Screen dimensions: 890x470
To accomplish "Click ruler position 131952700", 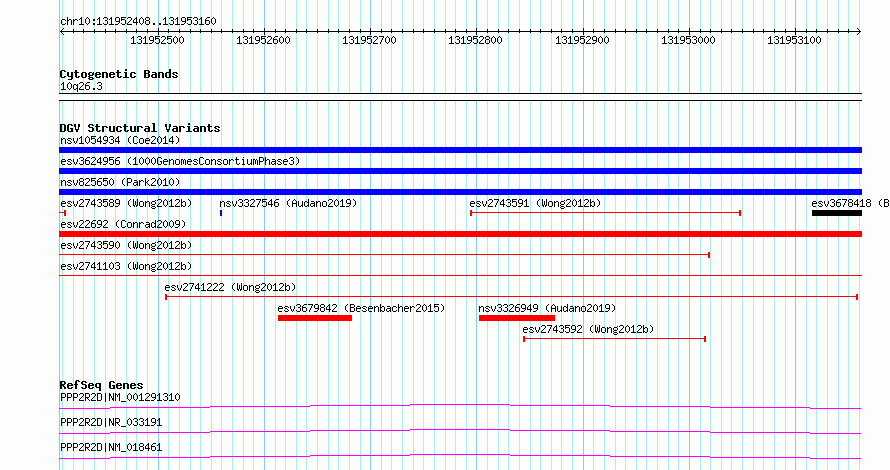I will click(370, 40).
